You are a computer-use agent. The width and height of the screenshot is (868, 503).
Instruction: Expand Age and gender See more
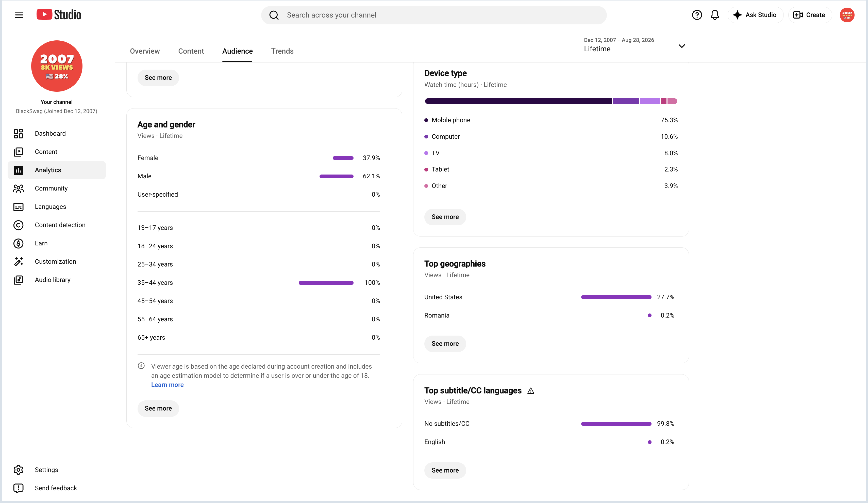(158, 408)
